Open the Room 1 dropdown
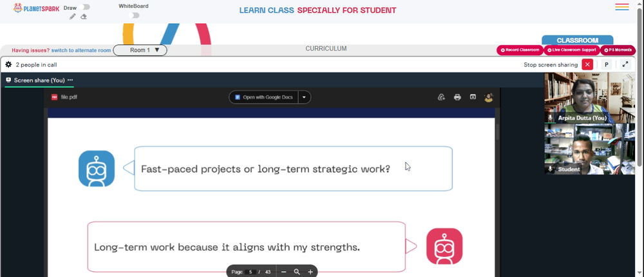 tap(140, 50)
